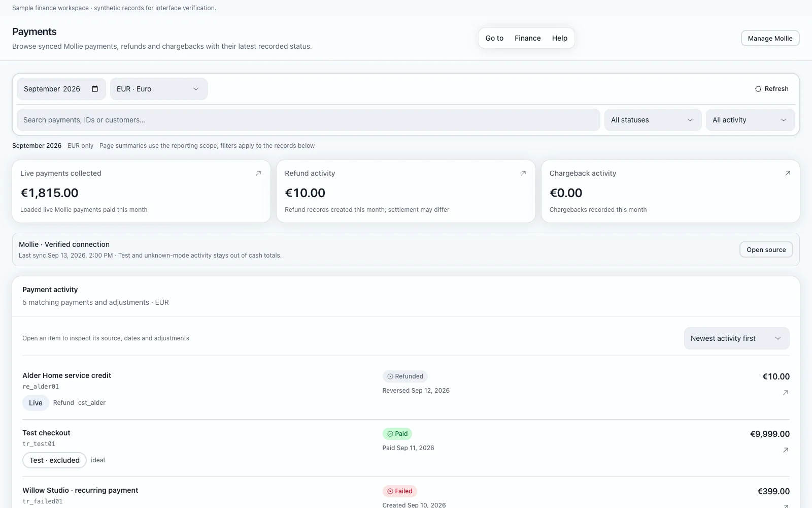Open the Finance menu
Image resolution: width=812 pixels, height=508 pixels.
click(528, 38)
